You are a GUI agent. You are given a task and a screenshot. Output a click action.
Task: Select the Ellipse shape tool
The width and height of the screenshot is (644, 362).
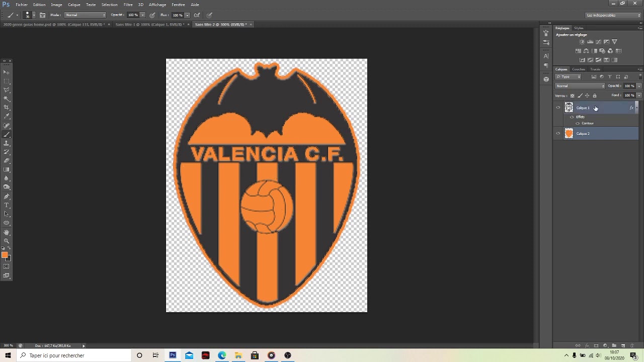7,223
